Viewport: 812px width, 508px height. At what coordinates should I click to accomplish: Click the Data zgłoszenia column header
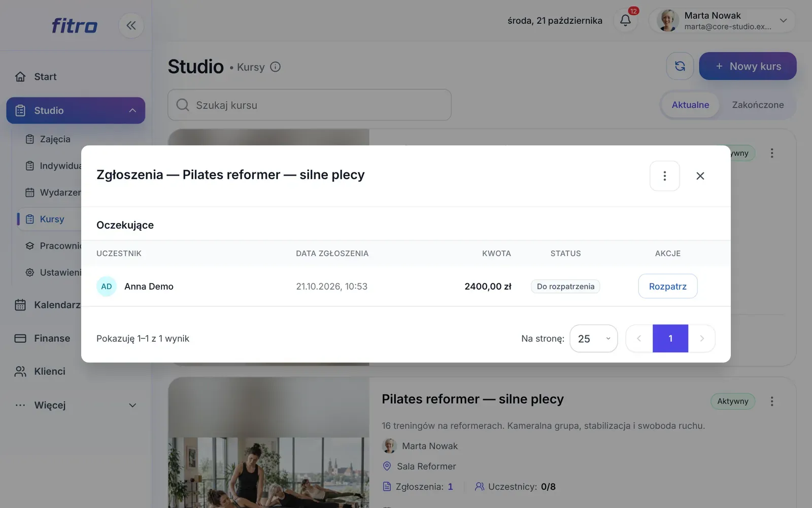(332, 253)
